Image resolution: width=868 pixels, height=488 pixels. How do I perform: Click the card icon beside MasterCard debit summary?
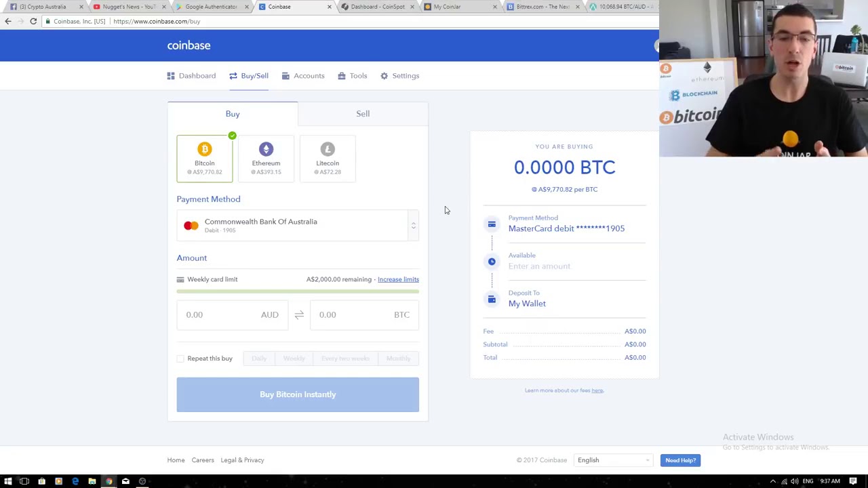(492, 224)
